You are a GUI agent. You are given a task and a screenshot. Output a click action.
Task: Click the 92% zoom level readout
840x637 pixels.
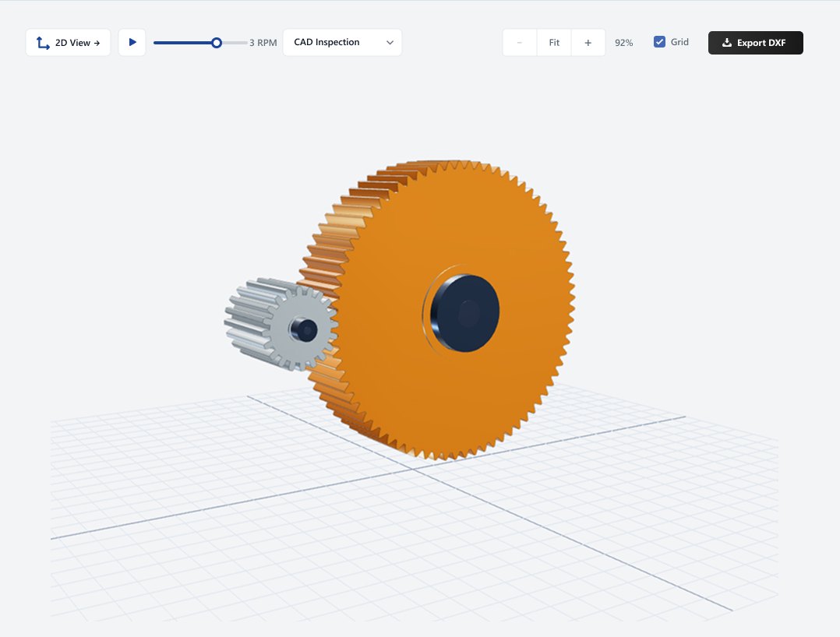623,43
